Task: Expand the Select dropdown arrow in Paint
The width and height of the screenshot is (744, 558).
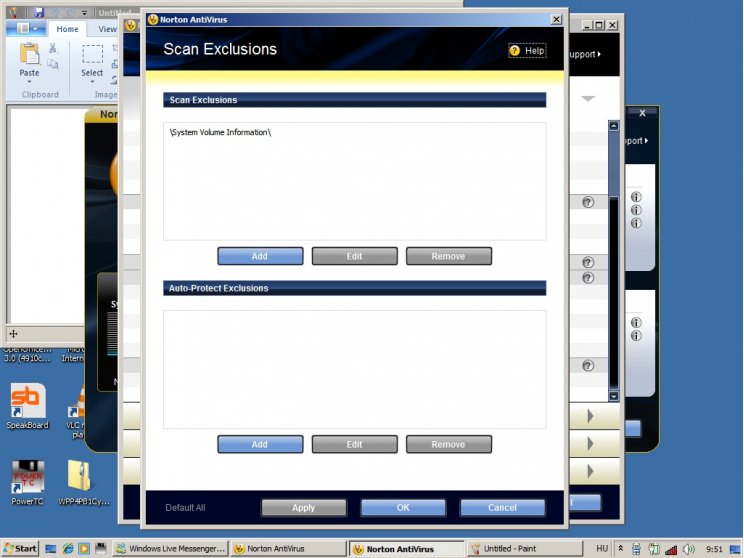Action: pyautogui.click(x=92, y=82)
